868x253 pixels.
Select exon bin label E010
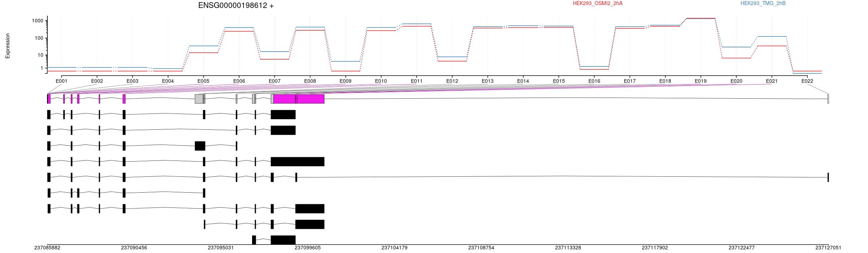(x=381, y=81)
